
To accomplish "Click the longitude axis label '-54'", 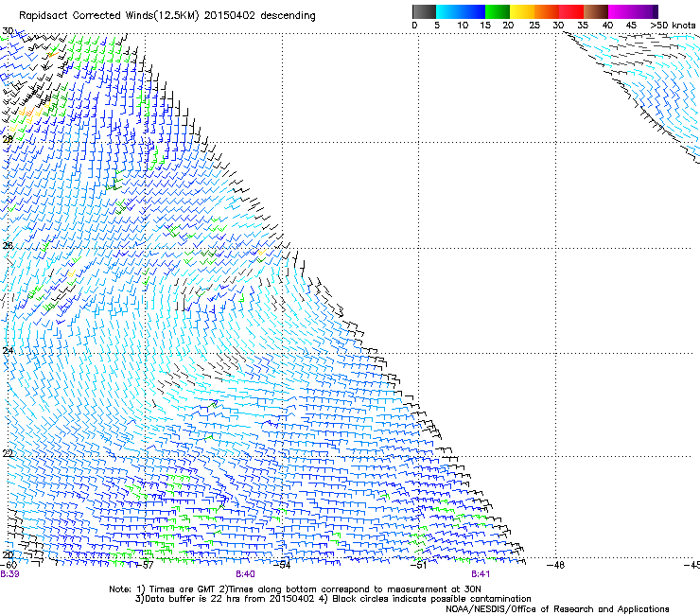I will (x=282, y=566).
